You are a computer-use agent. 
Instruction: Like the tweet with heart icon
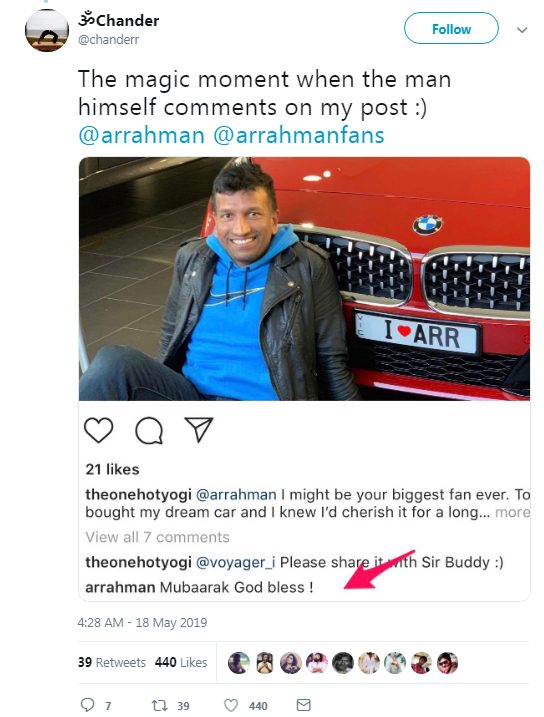click(231, 705)
